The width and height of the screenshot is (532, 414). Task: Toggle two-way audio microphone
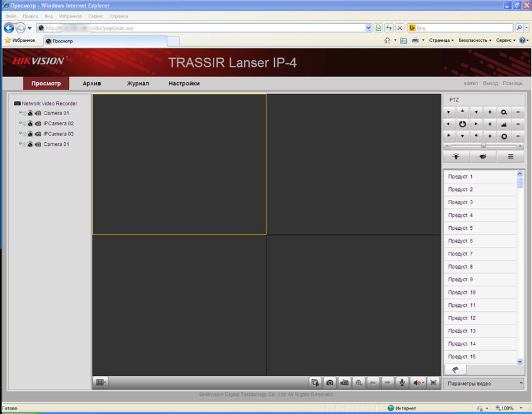pos(402,383)
